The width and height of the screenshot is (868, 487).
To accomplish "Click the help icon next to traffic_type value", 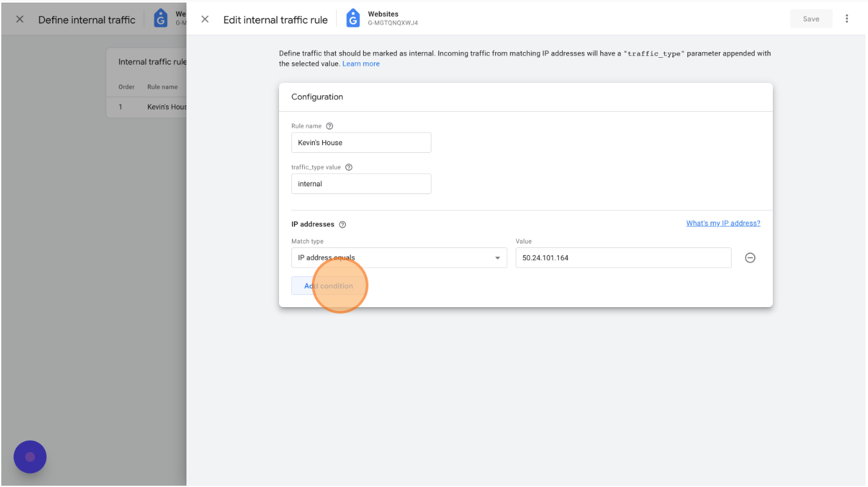I will (349, 167).
